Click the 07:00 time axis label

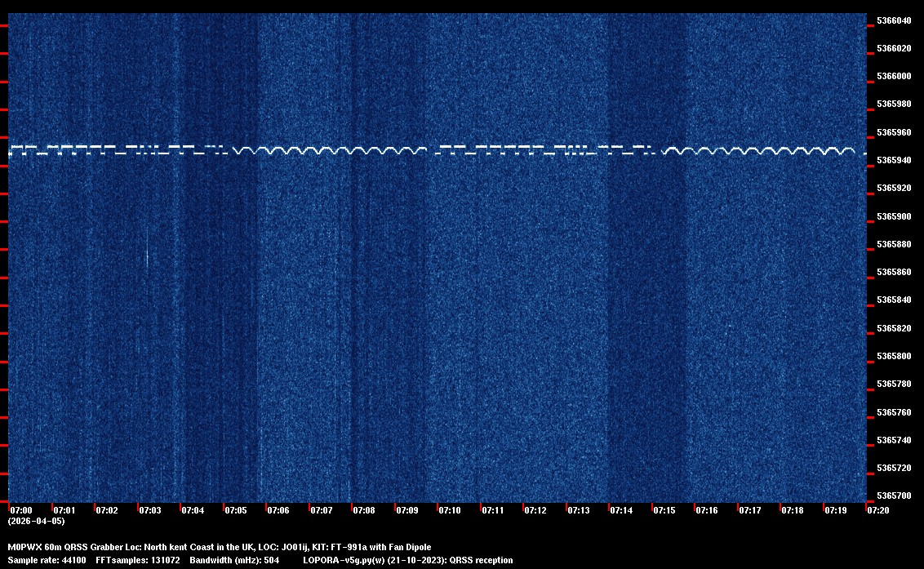[21, 510]
